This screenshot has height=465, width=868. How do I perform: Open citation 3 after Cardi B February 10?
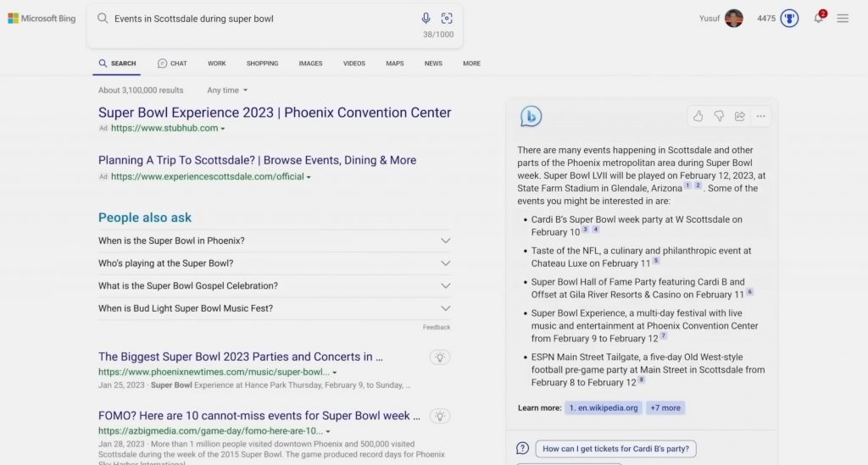(585, 229)
